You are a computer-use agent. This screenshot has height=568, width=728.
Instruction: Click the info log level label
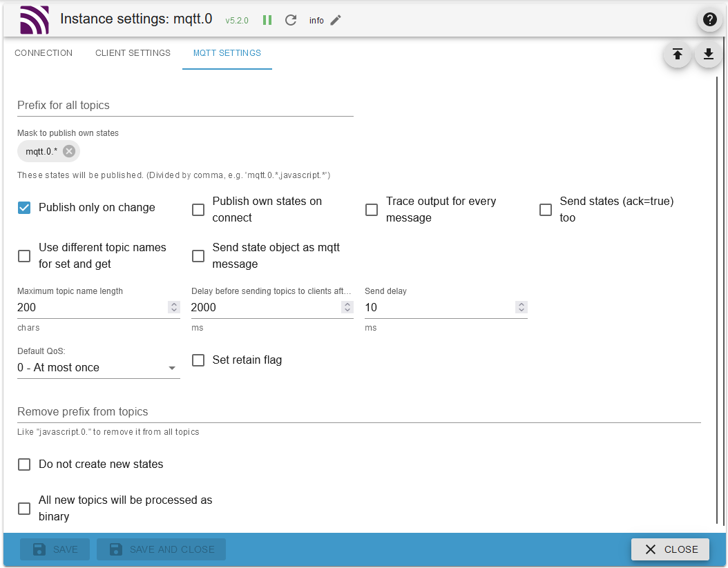pos(316,21)
